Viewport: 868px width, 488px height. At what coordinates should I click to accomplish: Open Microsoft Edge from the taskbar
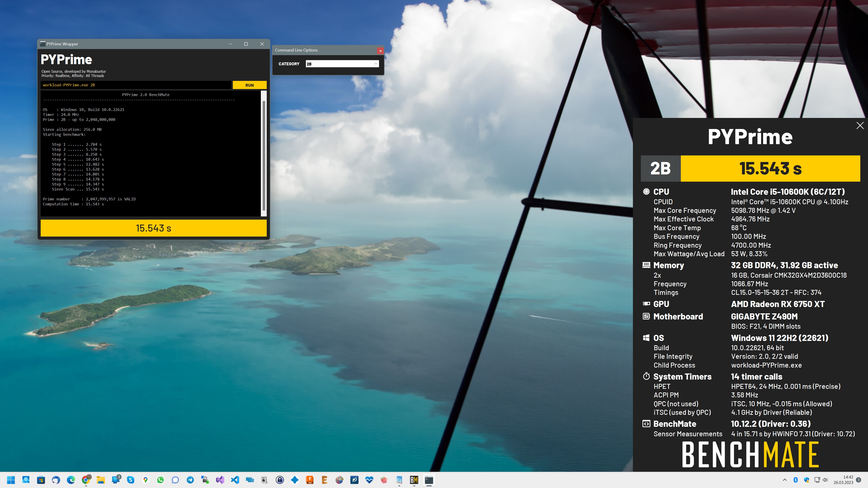(x=71, y=480)
